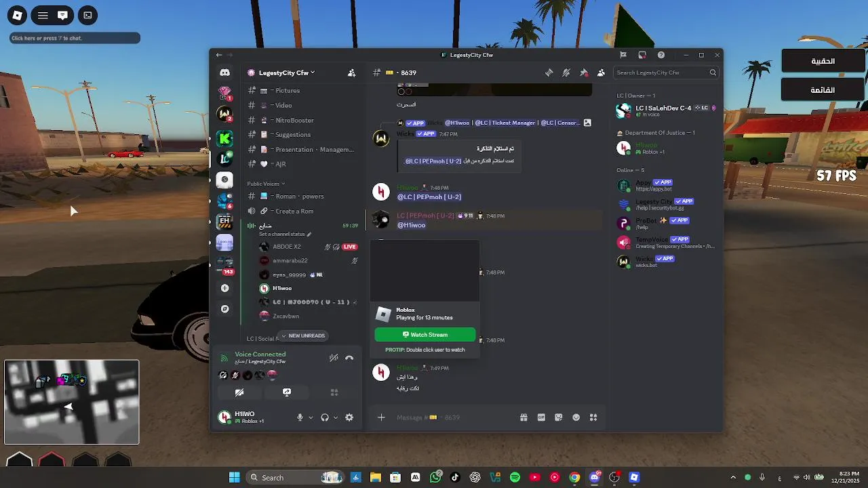The width and height of the screenshot is (868, 488).
Task: Focus the Search LegestyCity Cfw field
Action: [666, 73]
